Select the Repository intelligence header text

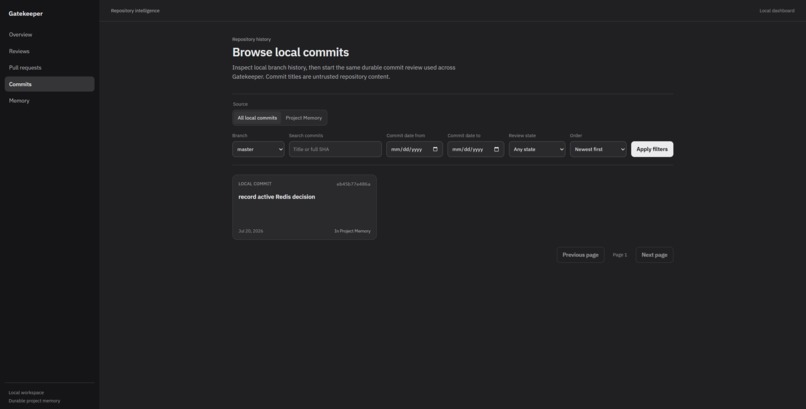coord(135,11)
